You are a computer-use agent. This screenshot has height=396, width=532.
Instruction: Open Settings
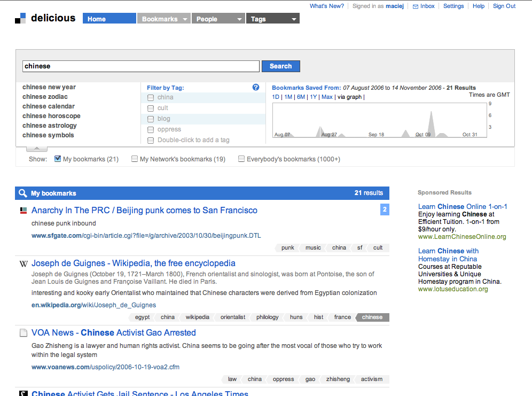point(453,6)
